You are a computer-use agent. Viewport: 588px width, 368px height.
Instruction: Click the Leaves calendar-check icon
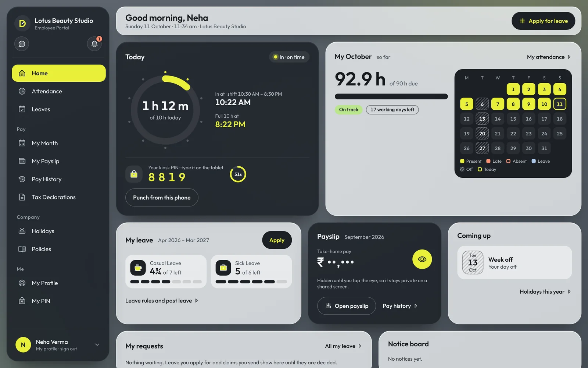pyautogui.click(x=22, y=109)
